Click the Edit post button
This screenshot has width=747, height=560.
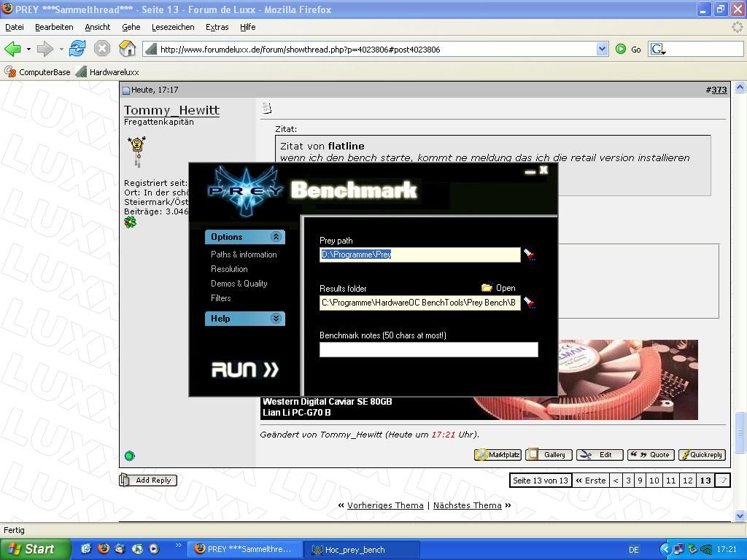click(x=600, y=455)
